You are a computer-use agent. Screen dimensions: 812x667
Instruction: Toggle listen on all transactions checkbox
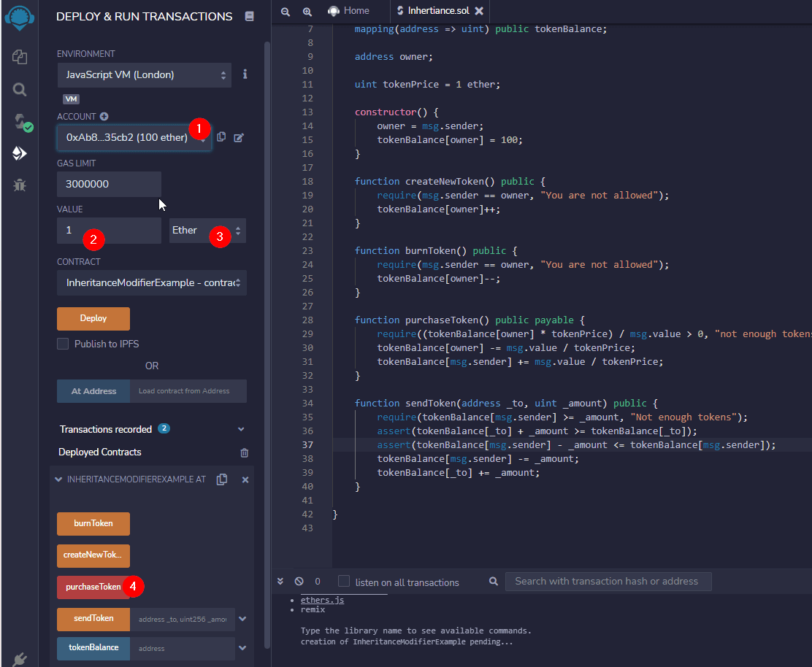pyautogui.click(x=343, y=581)
